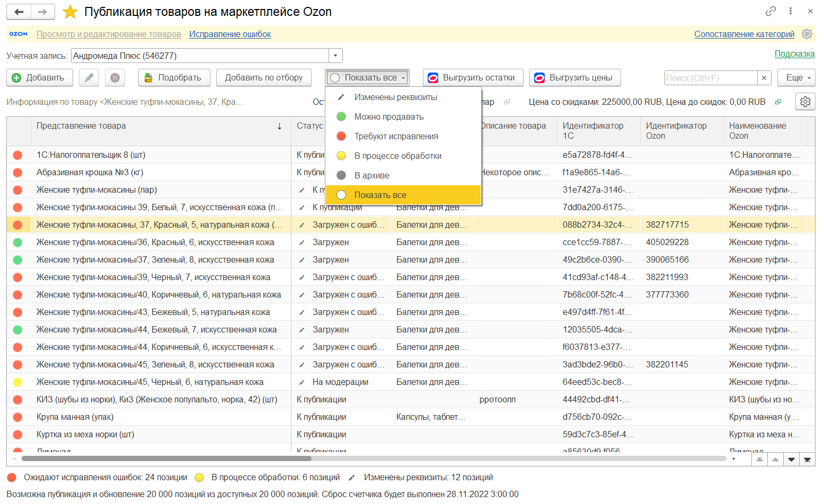
Task: Click the green status circle for туфли-мокасины/44 Бежевый
Action: point(17,330)
